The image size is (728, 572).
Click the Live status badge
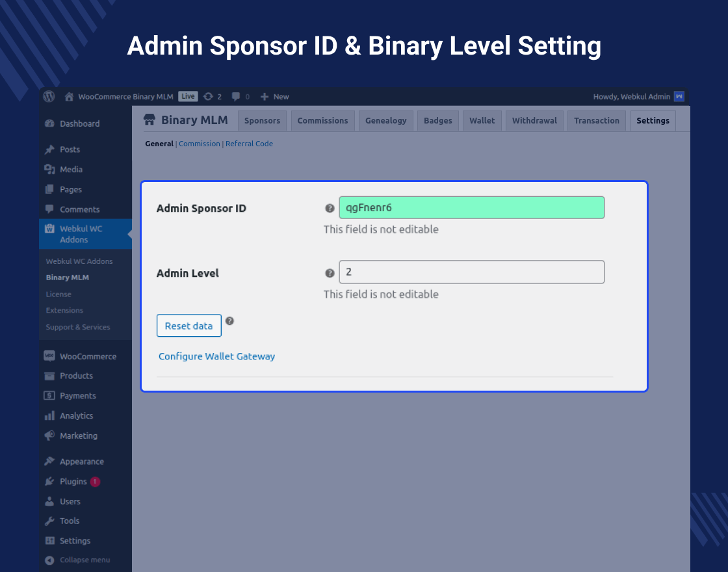pyautogui.click(x=188, y=97)
